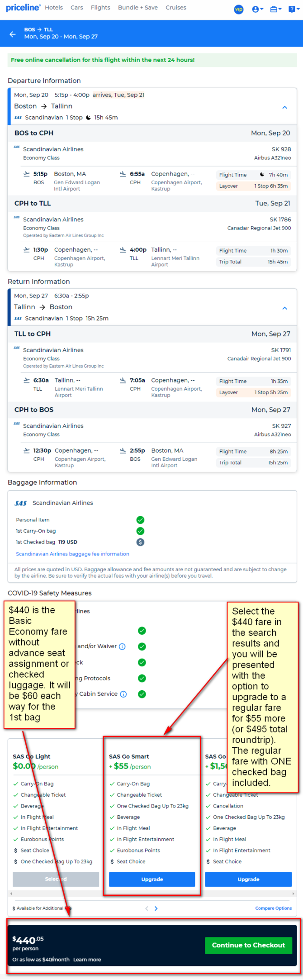Show next fare options with right chevron
The image size is (303, 980).
point(156,908)
